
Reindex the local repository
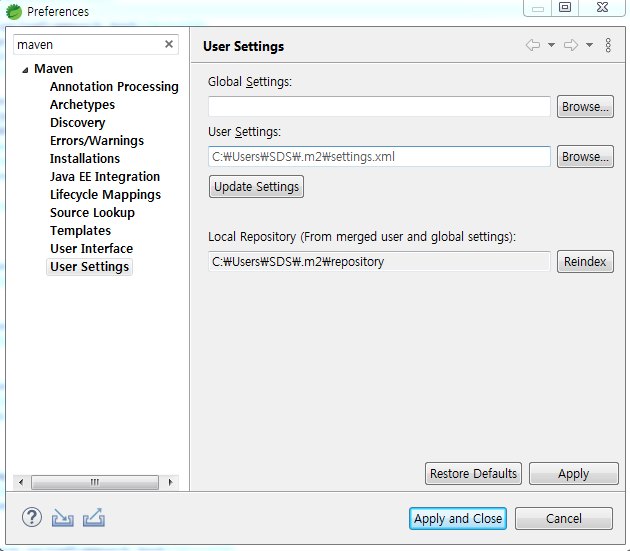[585, 262]
